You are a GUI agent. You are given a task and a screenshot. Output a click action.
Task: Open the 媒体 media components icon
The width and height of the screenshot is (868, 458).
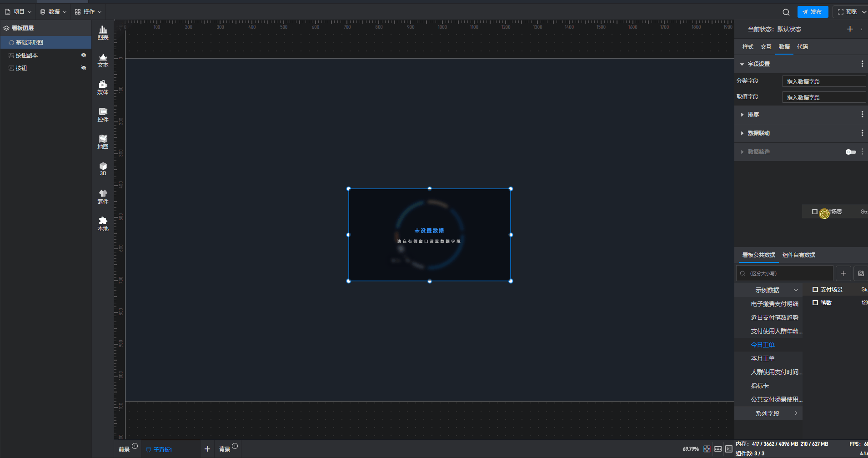click(x=103, y=87)
